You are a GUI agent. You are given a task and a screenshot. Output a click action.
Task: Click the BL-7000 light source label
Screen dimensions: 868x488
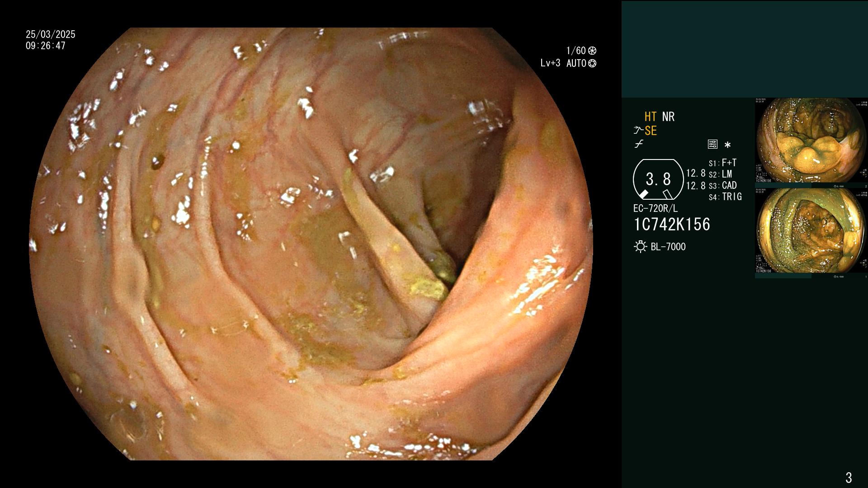[x=668, y=247]
